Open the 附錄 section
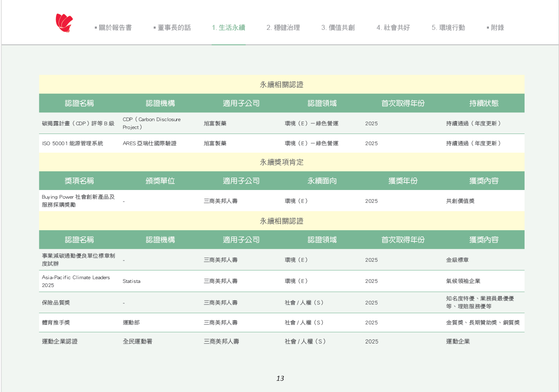 [496, 28]
